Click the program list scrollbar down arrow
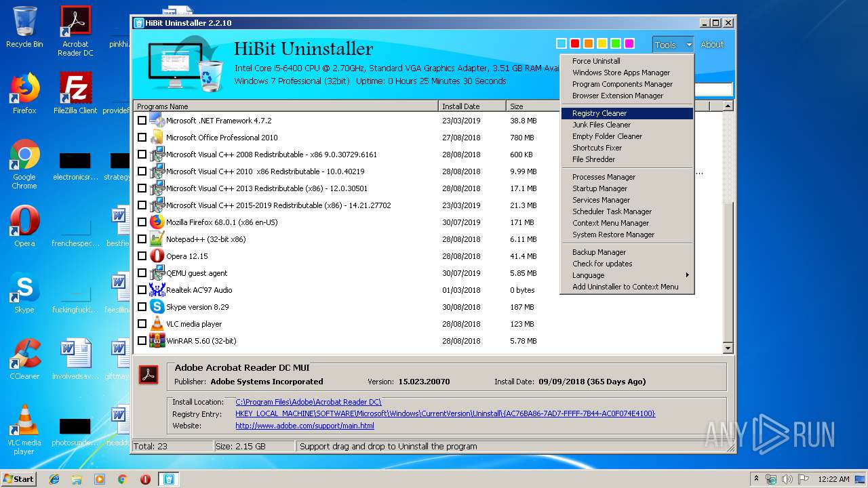 (x=728, y=348)
